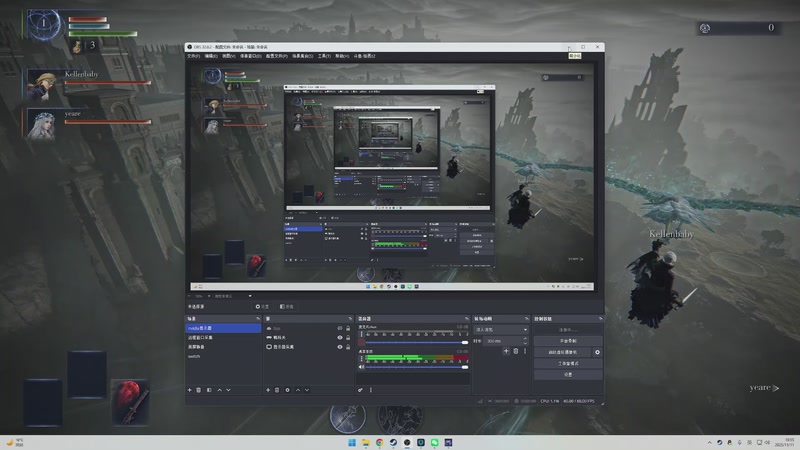800x450 pixels.
Task: Open the File menu in OBS
Action: (x=194, y=56)
